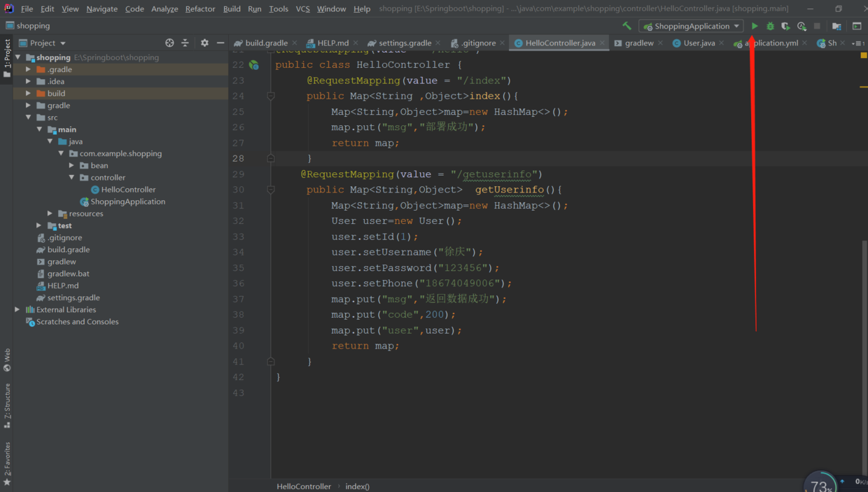Viewport: 868px width, 492px height.
Task: Start debugging with the bug icon
Action: (770, 26)
